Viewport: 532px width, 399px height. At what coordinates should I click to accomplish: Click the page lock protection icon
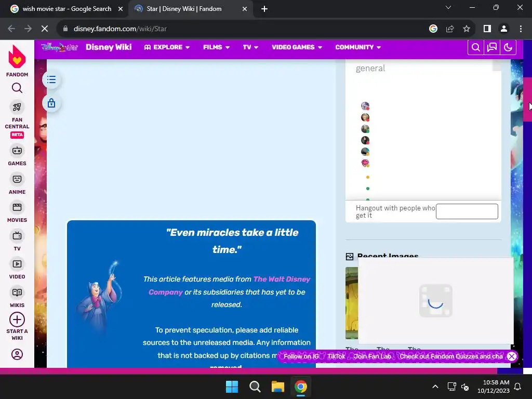tap(51, 103)
